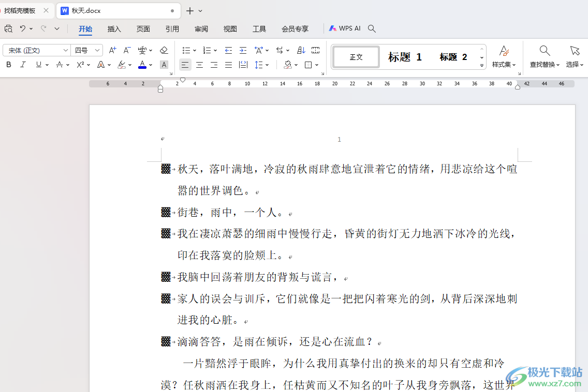Close the 找稻壳模板 tab
Screen dimensions: 588x392
point(46,10)
